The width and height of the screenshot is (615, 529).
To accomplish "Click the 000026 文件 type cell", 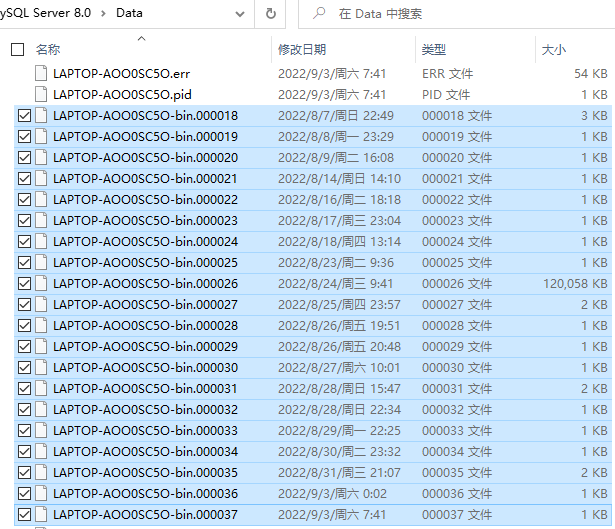I will tap(457, 284).
